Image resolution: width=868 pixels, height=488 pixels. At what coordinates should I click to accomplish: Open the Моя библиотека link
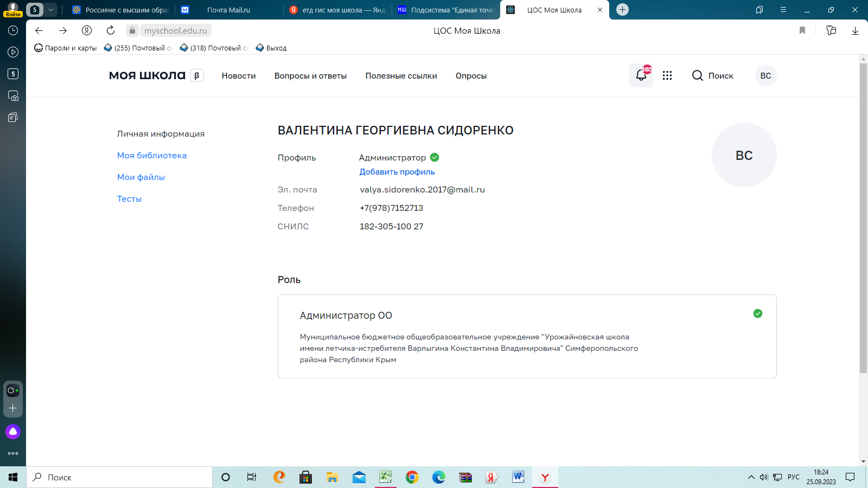(x=152, y=156)
